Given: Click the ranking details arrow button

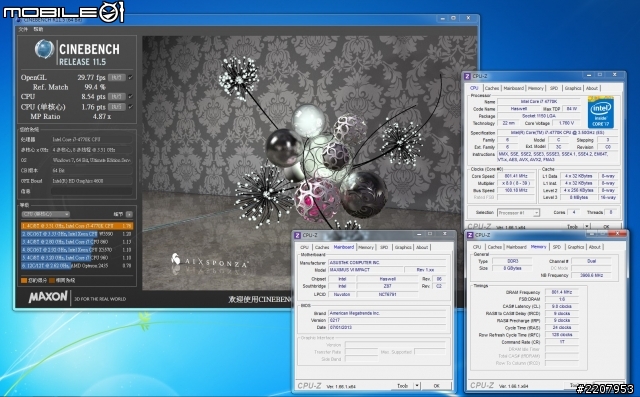Looking at the screenshot, I should click(x=129, y=214).
